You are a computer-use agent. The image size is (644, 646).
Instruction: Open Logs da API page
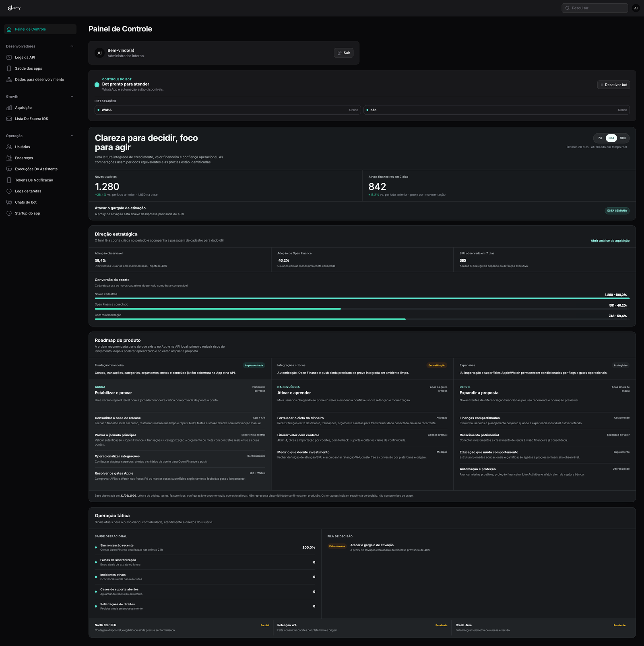tap(40, 57)
